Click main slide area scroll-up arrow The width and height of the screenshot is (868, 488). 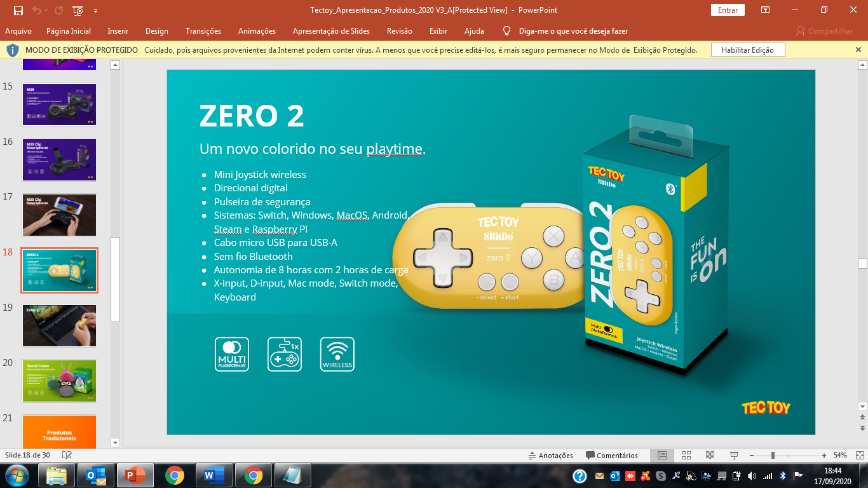click(x=862, y=64)
